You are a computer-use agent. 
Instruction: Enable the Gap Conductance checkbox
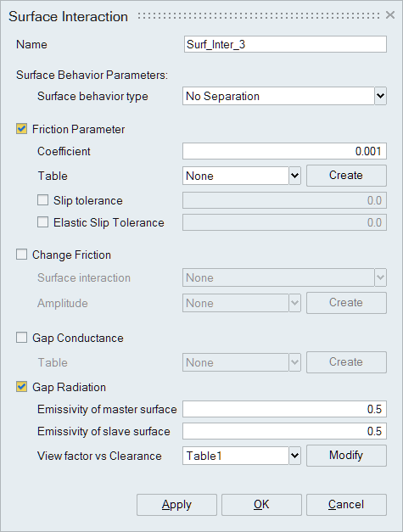(x=22, y=338)
